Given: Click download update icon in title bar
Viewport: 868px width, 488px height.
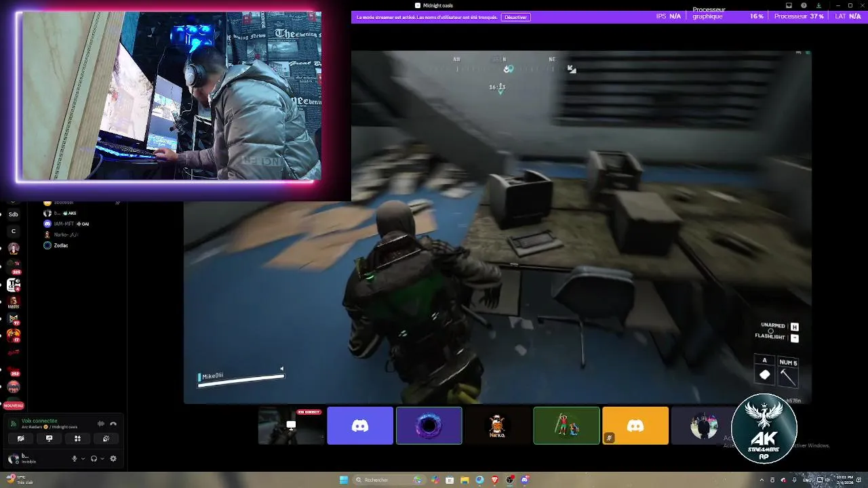Looking at the screenshot, I should 818,5.
